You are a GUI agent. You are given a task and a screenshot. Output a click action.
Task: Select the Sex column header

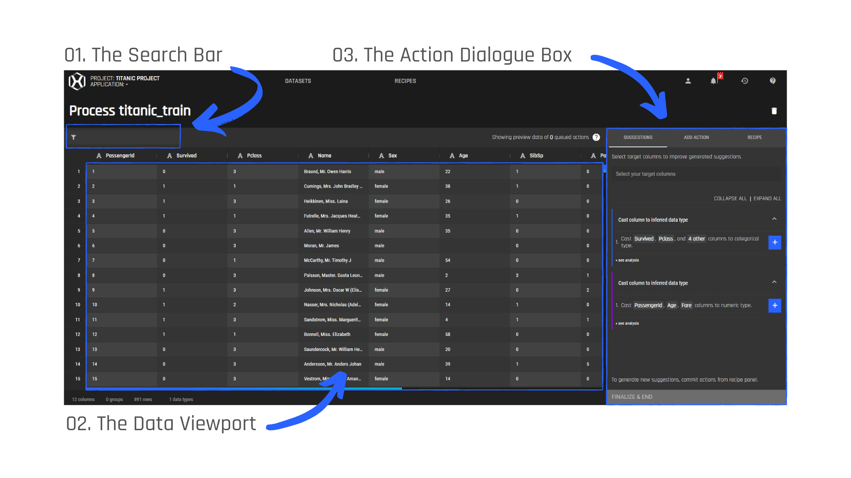(392, 156)
